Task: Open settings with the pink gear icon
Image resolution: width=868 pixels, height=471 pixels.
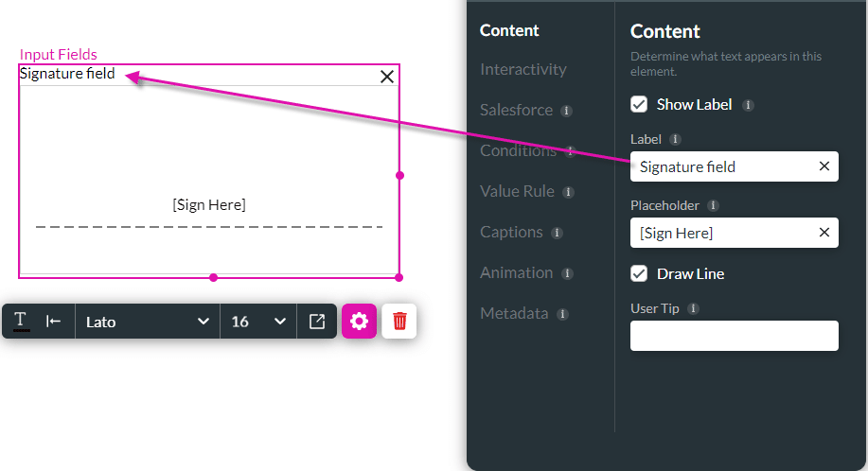Action: point(359,322)
